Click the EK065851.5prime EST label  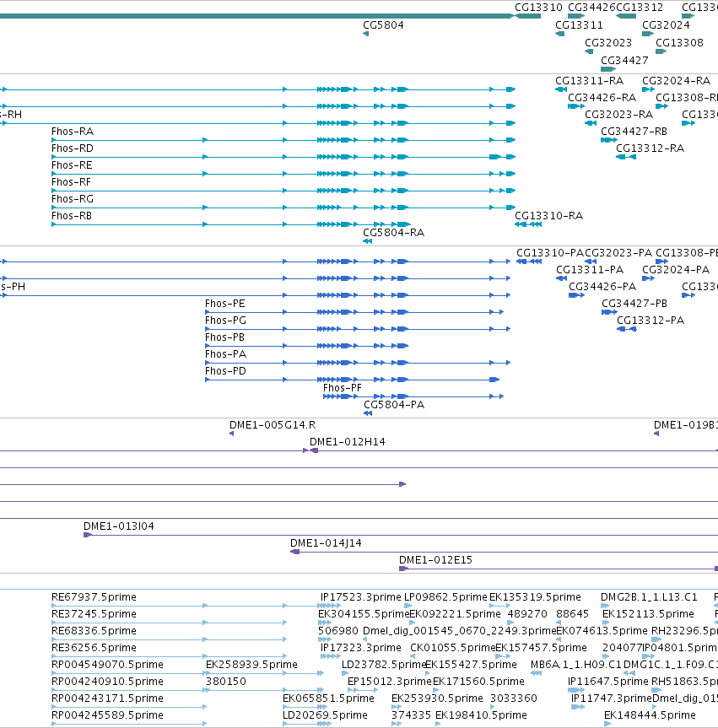(x=328, y=698)
